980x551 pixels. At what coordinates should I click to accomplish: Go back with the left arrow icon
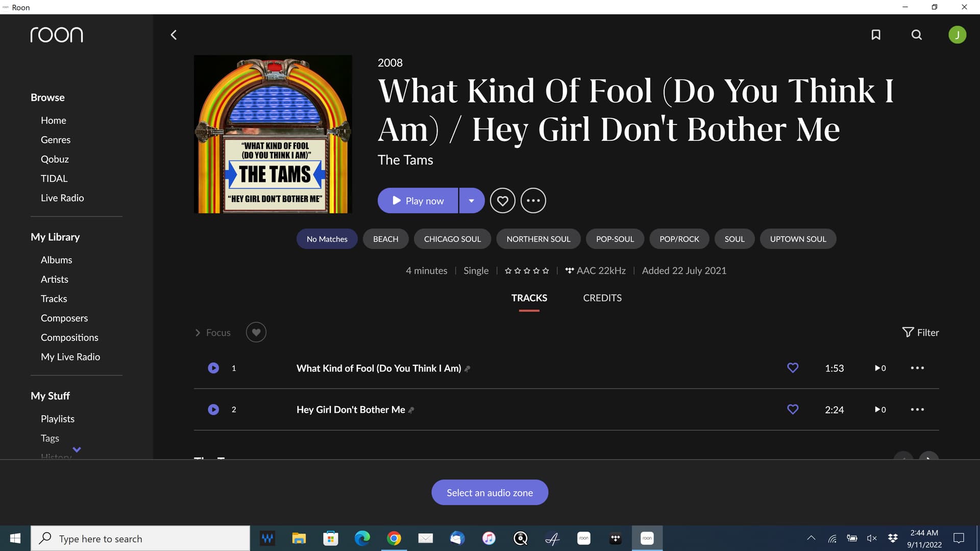tap(174, 35)
